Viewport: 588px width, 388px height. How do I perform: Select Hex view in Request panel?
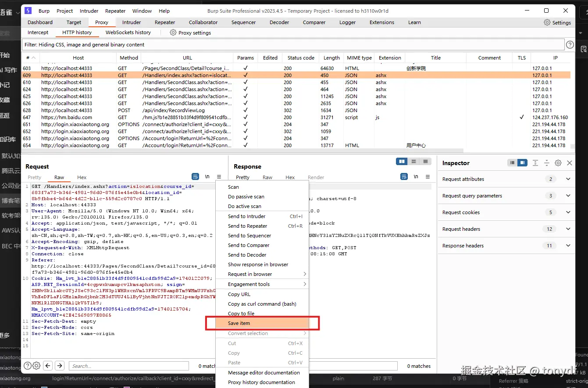(x=82, y=177)
